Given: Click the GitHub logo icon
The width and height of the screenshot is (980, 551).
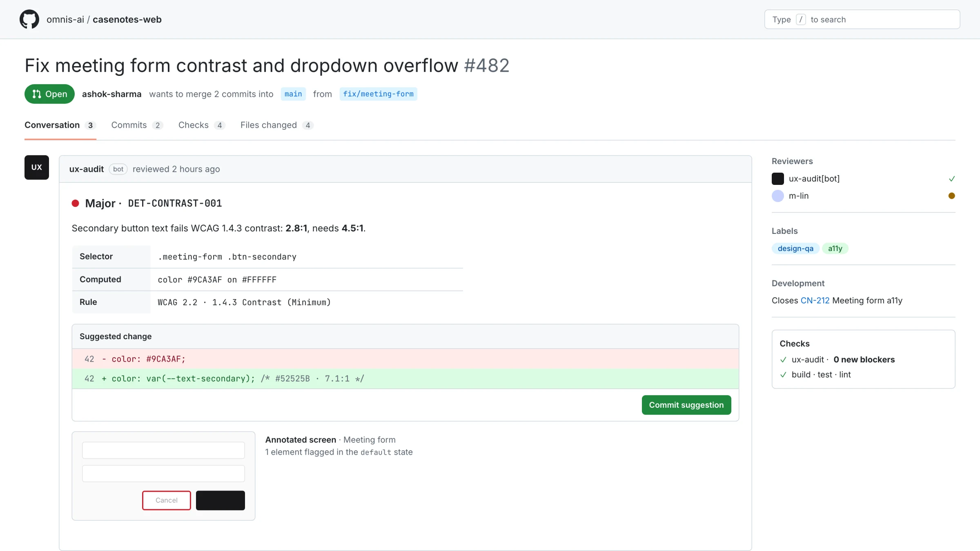Looking at the screenshot, I should point(29,19).
